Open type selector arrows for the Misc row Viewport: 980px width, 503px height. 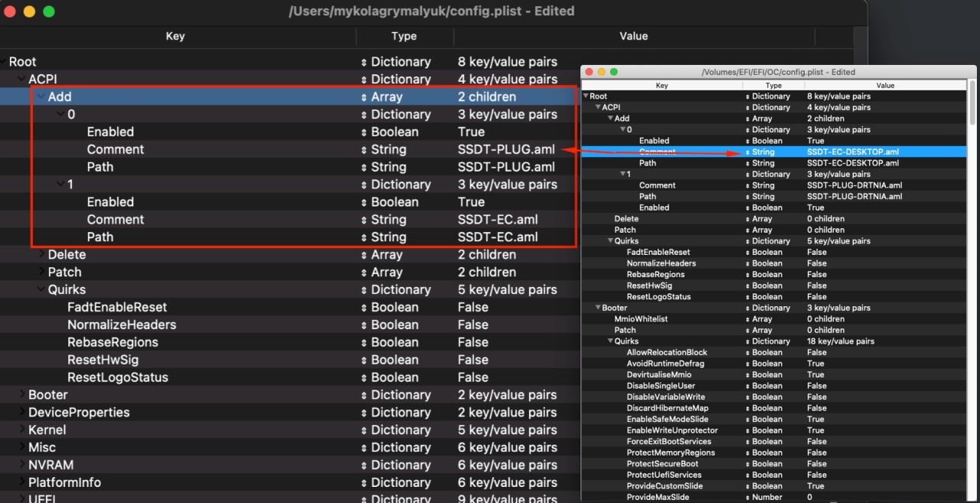(x=364, y=448)
